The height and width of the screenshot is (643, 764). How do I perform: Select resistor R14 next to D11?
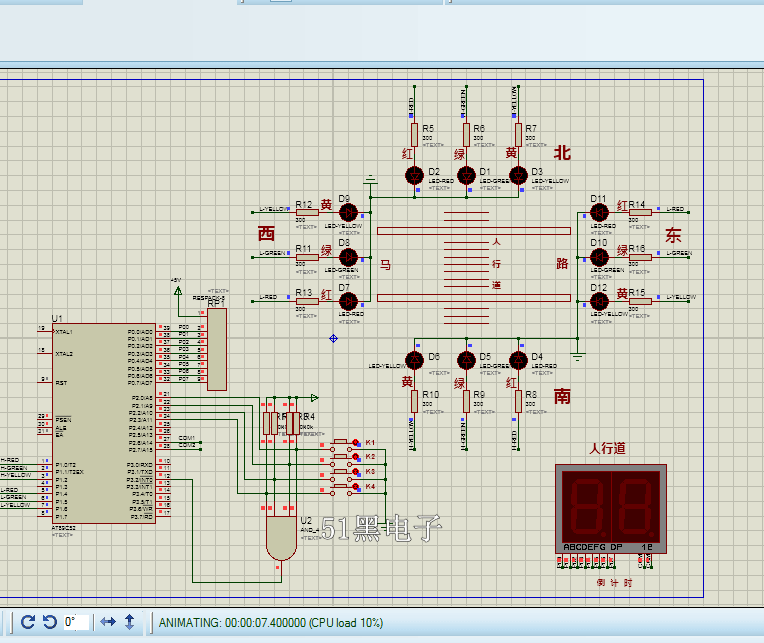(x=640, y=212)
